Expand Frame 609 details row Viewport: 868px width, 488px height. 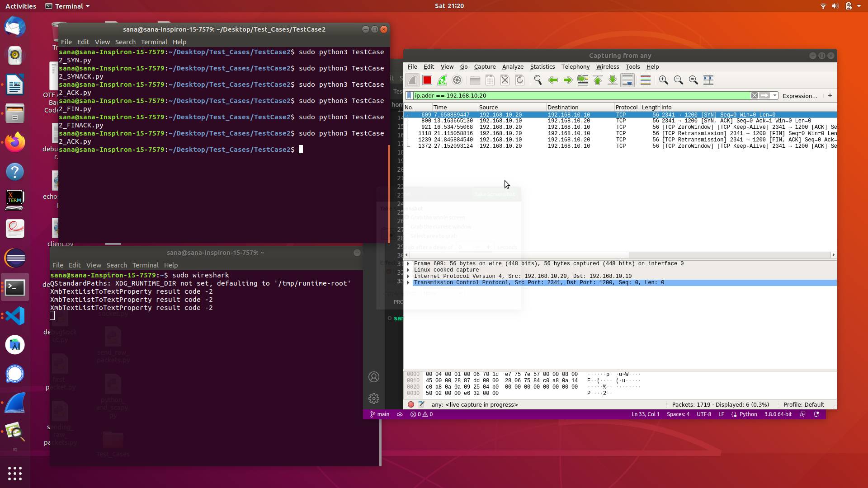point(408,263)
